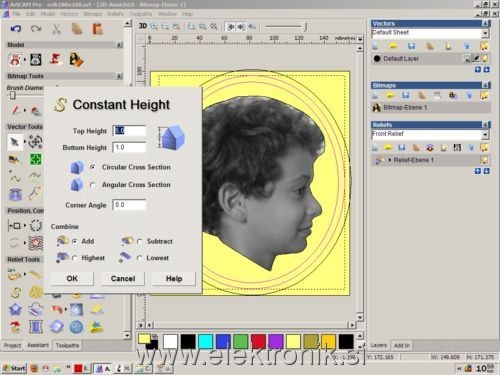Switch to the Toolpaths tab
Screen dimensions: 500x375
[67, 345]
